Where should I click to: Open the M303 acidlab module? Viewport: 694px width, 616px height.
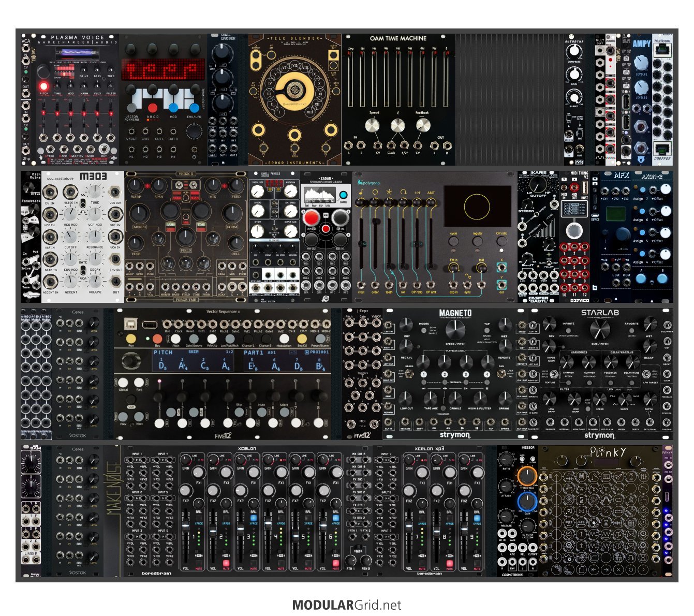click(x=83, y=237)
